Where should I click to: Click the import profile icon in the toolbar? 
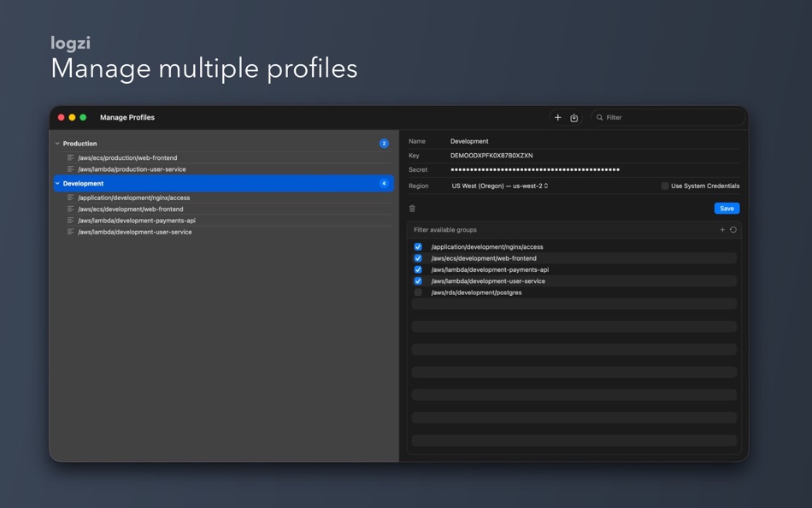click(574, 117)
